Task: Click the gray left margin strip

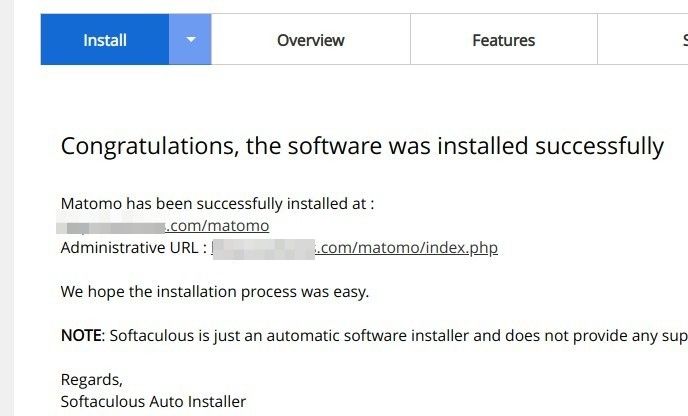Action: click(7, 208)
